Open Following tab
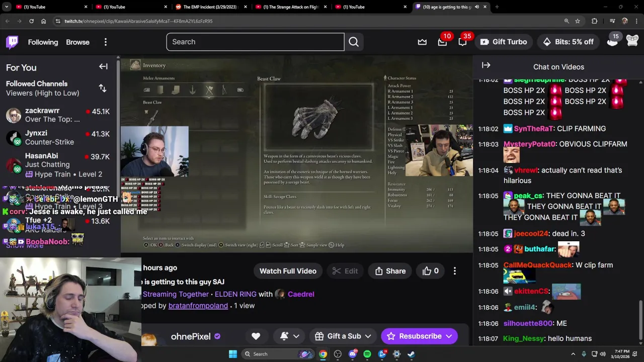Viewport: 644px width, 362px height. tap(43, 42)
